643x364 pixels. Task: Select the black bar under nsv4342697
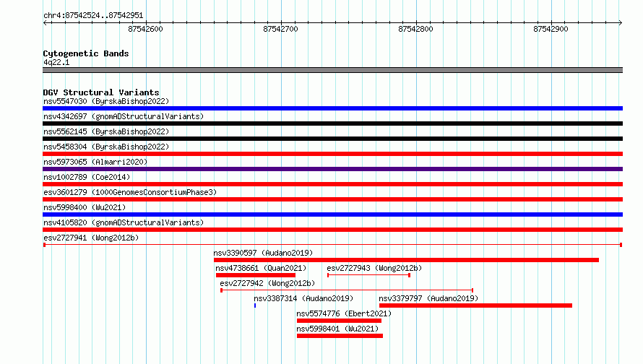[332, 123]
